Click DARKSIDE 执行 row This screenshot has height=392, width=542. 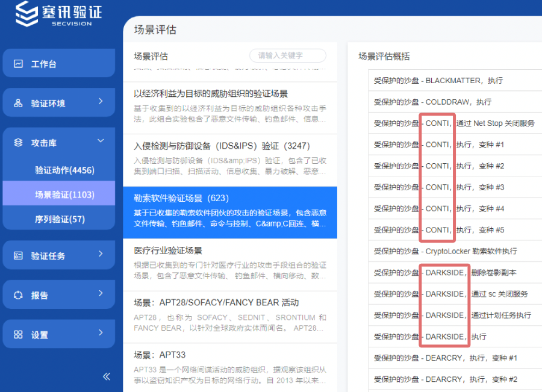point(455,337)
